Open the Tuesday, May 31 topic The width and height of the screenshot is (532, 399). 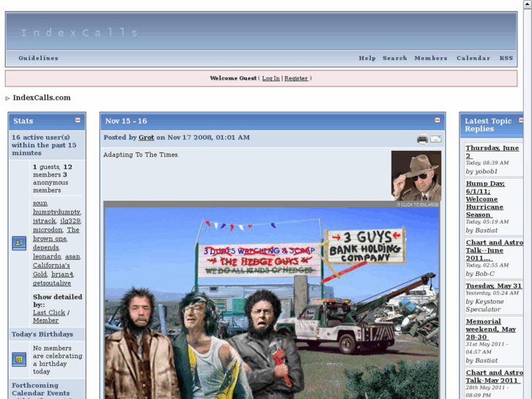(x=493, y=286)
